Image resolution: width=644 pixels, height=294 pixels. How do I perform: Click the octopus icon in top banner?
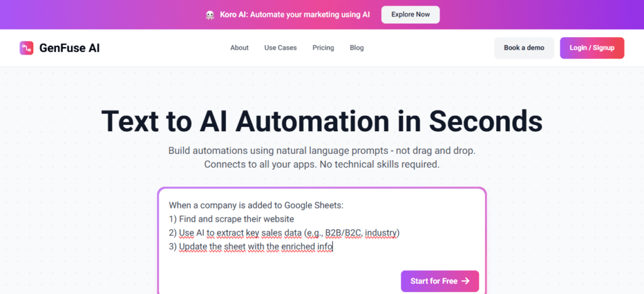tap(210, 14)
